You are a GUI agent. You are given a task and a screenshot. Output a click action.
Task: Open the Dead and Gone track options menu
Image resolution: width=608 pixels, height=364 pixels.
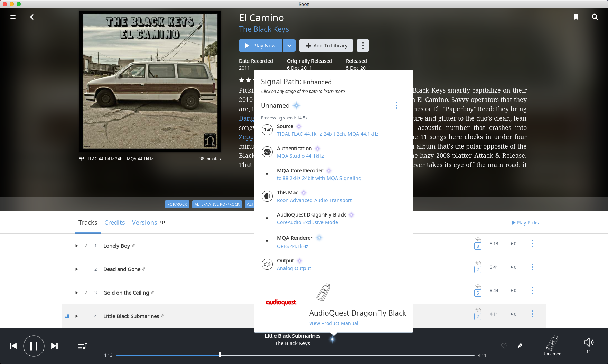pos(533,267)
